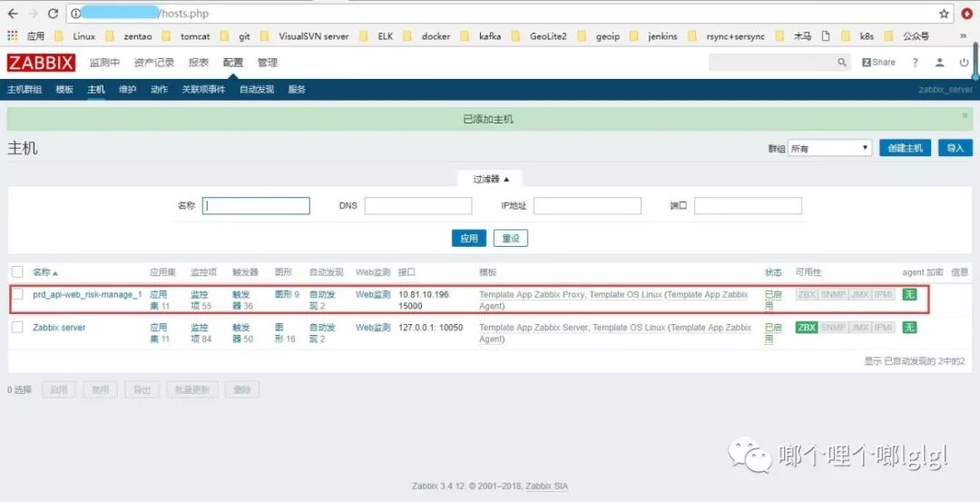Image resolution: width=980 pixels, height=502 pixels.
Task: Open the Zabbix SIA footer link
Action: pos(547,486)
